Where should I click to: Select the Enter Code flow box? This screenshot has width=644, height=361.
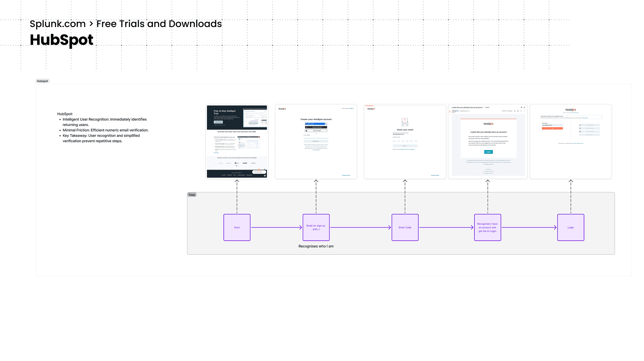[405, 227]
